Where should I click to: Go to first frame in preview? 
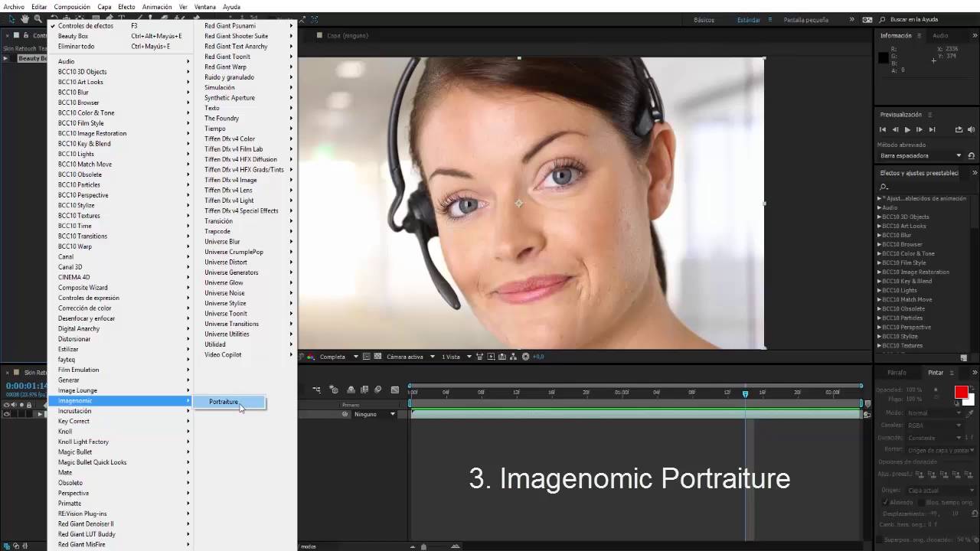point(883,129)
